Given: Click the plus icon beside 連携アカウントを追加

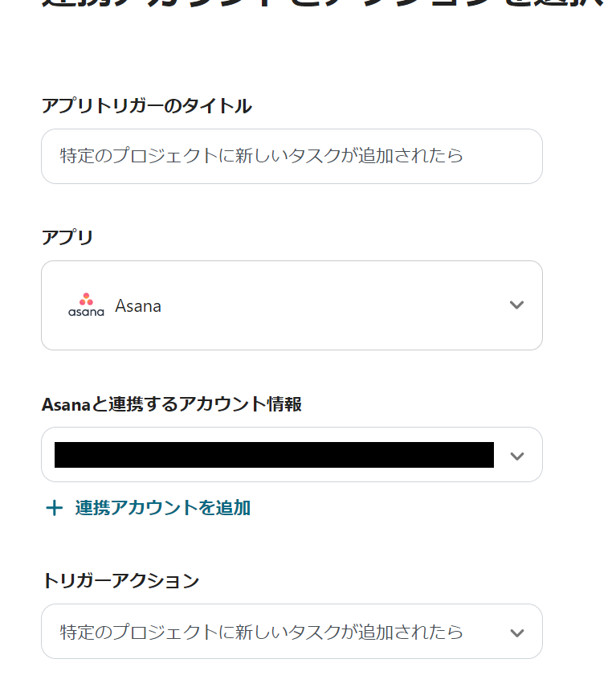Looking at the screenshot, I should coord(54,508).
